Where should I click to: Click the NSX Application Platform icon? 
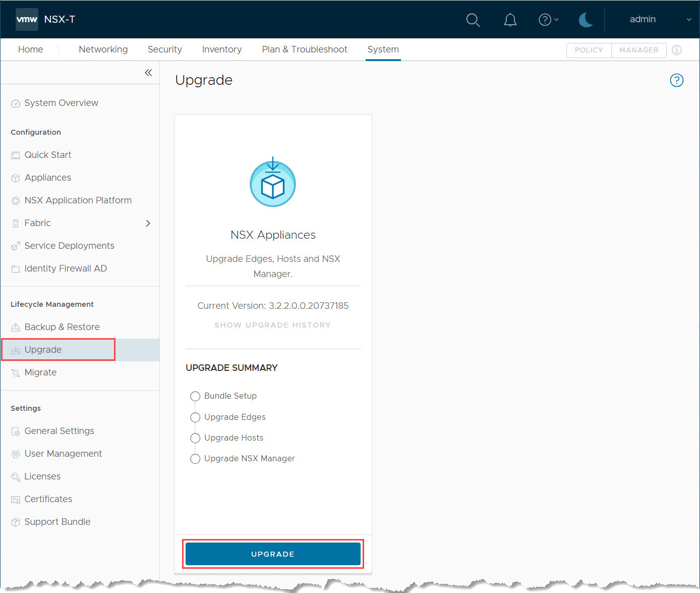pyautogui.click(x=16, y=201)
